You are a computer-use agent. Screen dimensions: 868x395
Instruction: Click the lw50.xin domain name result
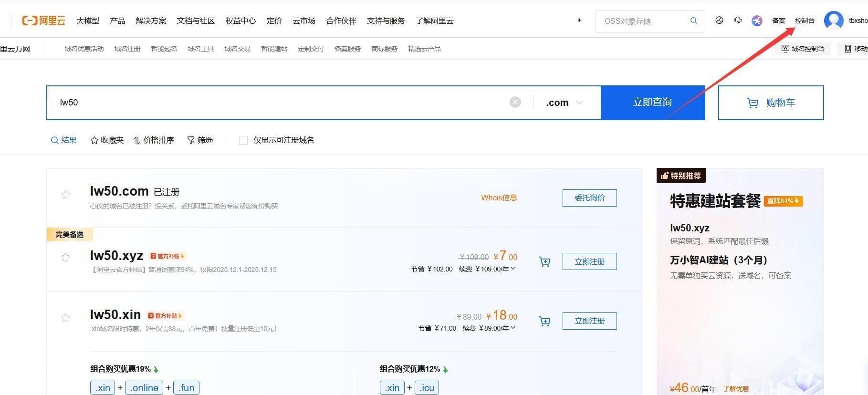click(115, 315)
